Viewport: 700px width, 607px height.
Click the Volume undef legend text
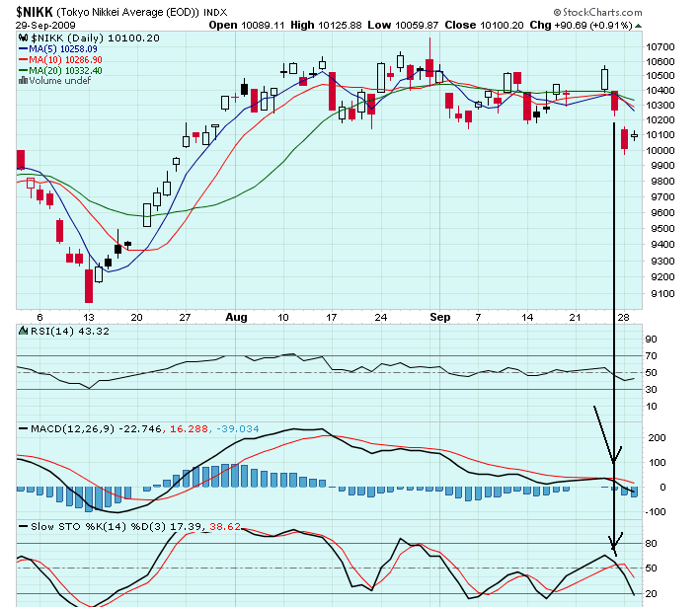tap(60, 81)
